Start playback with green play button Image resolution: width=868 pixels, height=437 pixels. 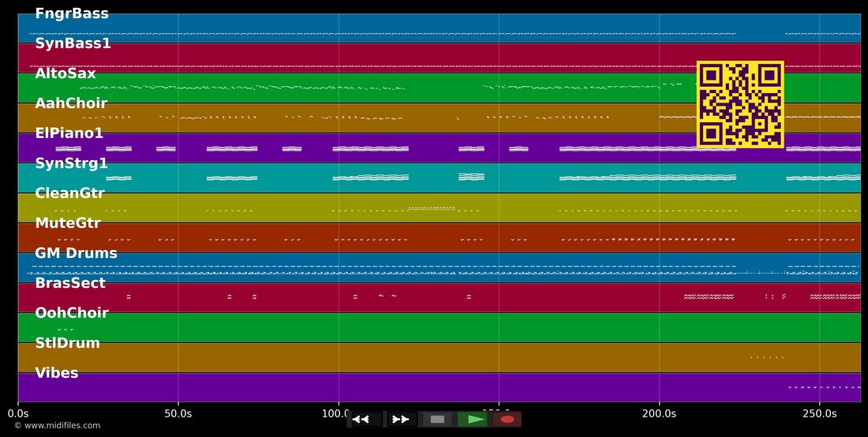point(473,420)
